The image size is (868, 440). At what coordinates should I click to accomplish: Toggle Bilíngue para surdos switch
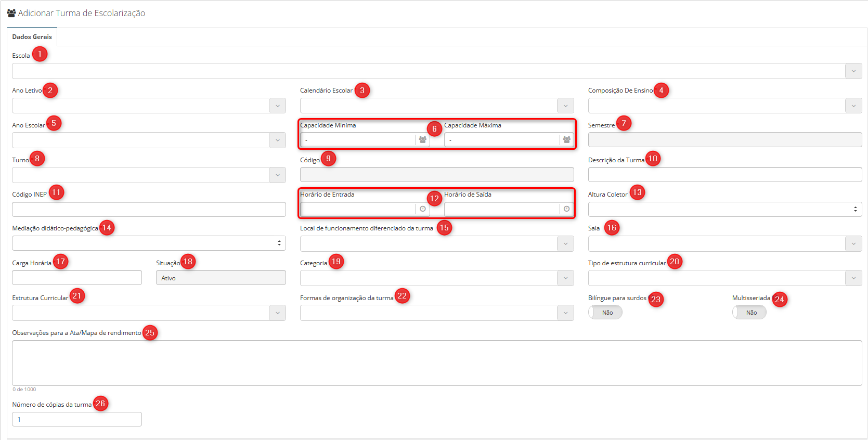tap(605, 313)
